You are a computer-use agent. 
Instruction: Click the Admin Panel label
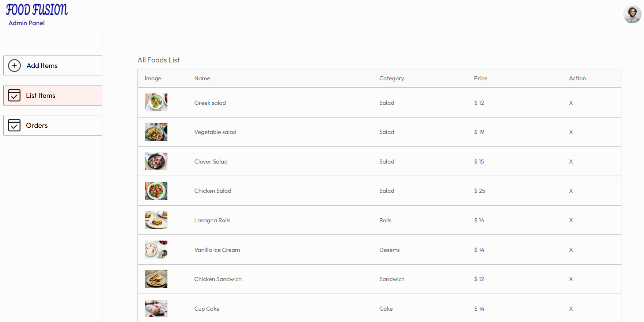[27, 23]
